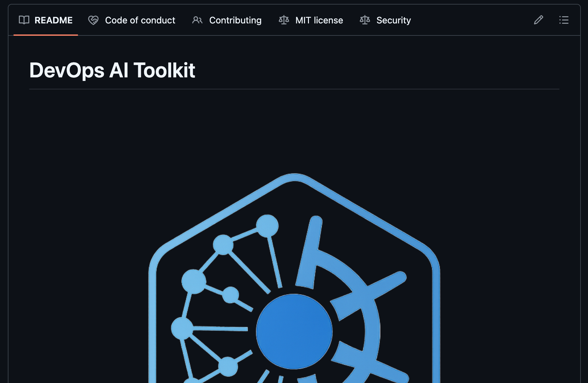
Task: Go to the Security tab
Action: [394, 20]
